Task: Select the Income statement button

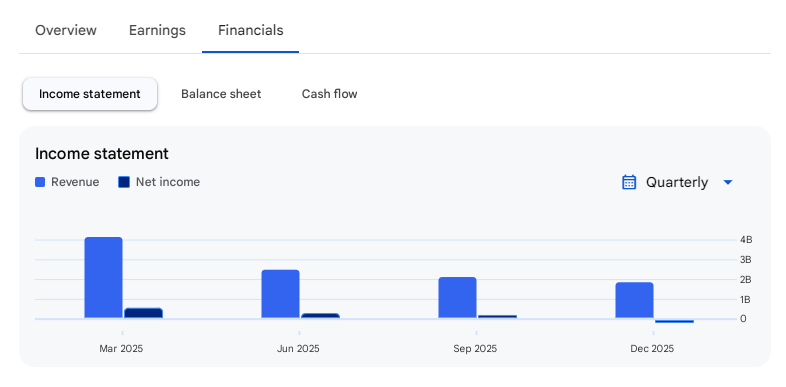Action: coord(90,94)
